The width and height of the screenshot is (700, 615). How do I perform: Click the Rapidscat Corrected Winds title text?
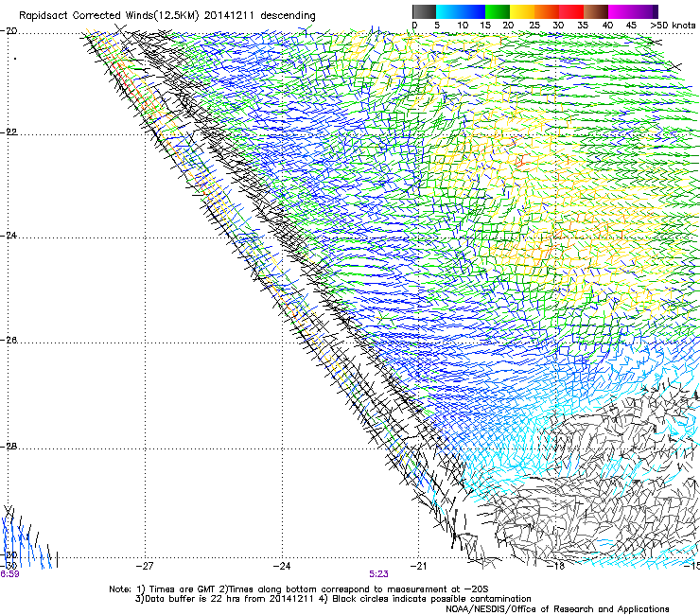pyautogui.click(x=167, y=16)
